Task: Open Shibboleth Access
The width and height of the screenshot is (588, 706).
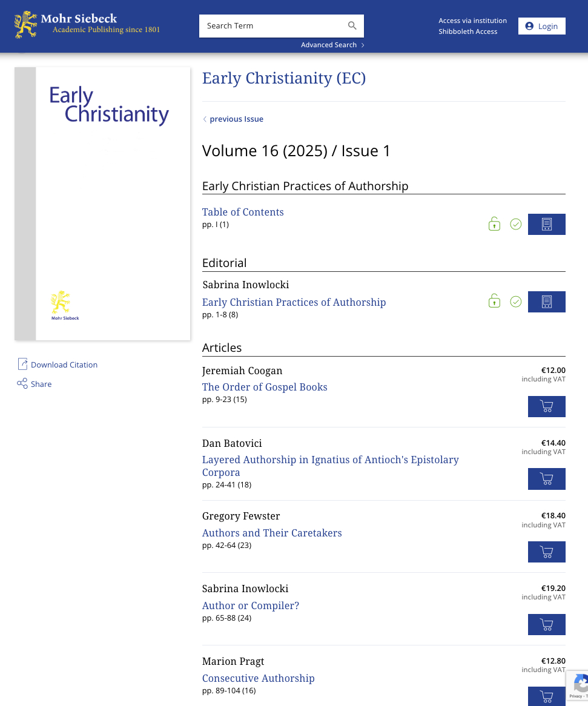Action: click(x=467, y=31)
